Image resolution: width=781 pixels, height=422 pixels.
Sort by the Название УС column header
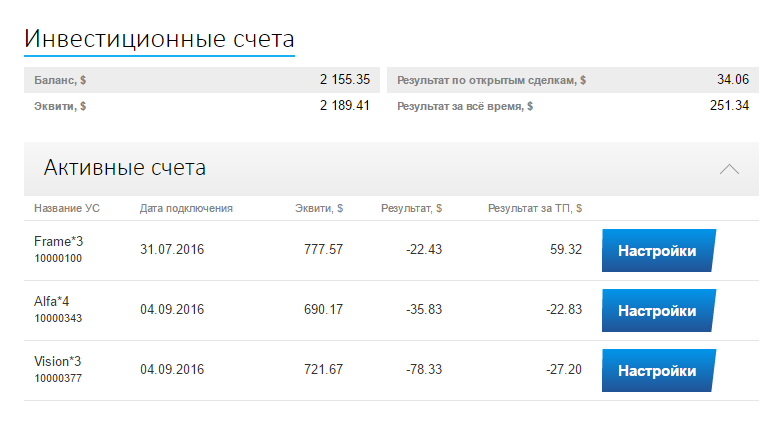tap(67, 209)
